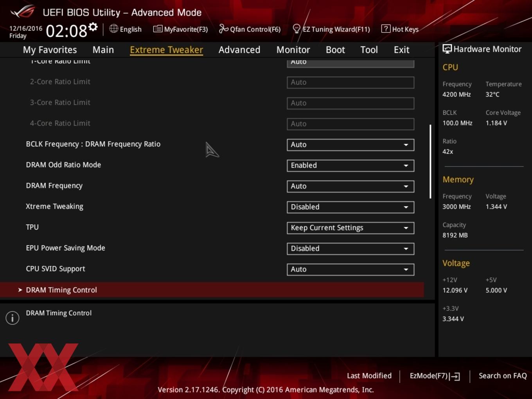Open the Monitor tab
Screen dimensions: 532x399
[293, 50]
